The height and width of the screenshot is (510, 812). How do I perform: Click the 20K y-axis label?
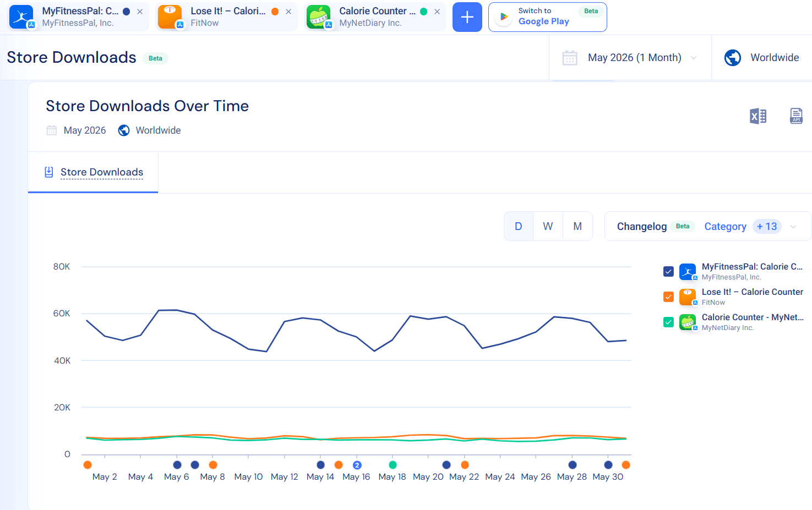[x=62, y=408]
